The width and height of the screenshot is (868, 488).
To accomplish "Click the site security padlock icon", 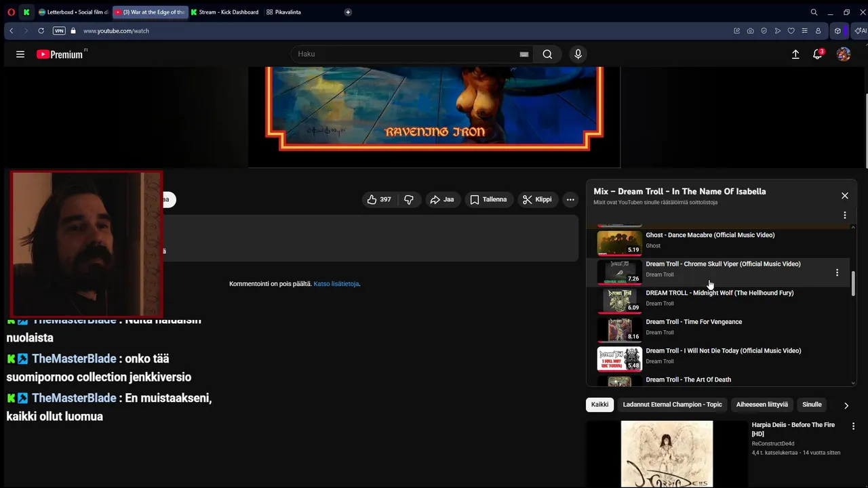I will coord(73,30).
